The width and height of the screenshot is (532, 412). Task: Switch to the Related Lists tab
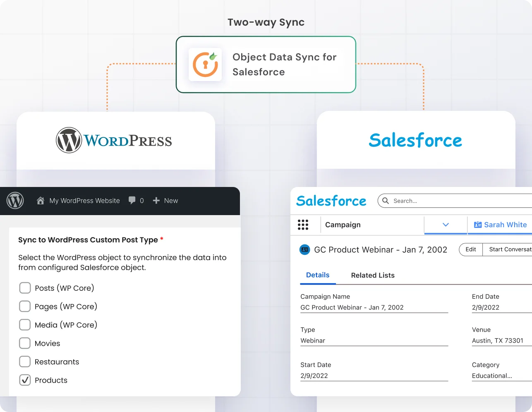pos(373,275)
